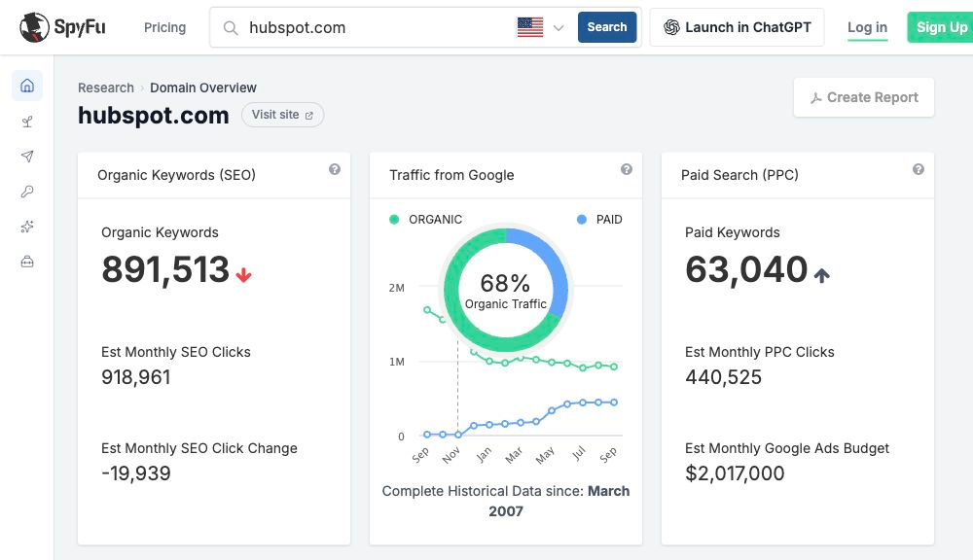Click the 68% Organic Traffic donut center
Image resolution: width=973 pixels, height=560 pixels.
(506, 291)
